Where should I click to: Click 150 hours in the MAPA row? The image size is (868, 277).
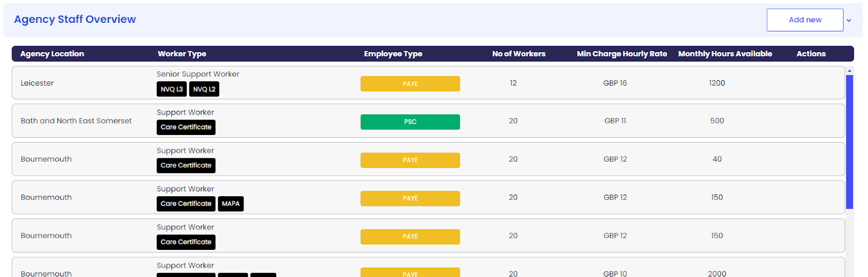717,197
